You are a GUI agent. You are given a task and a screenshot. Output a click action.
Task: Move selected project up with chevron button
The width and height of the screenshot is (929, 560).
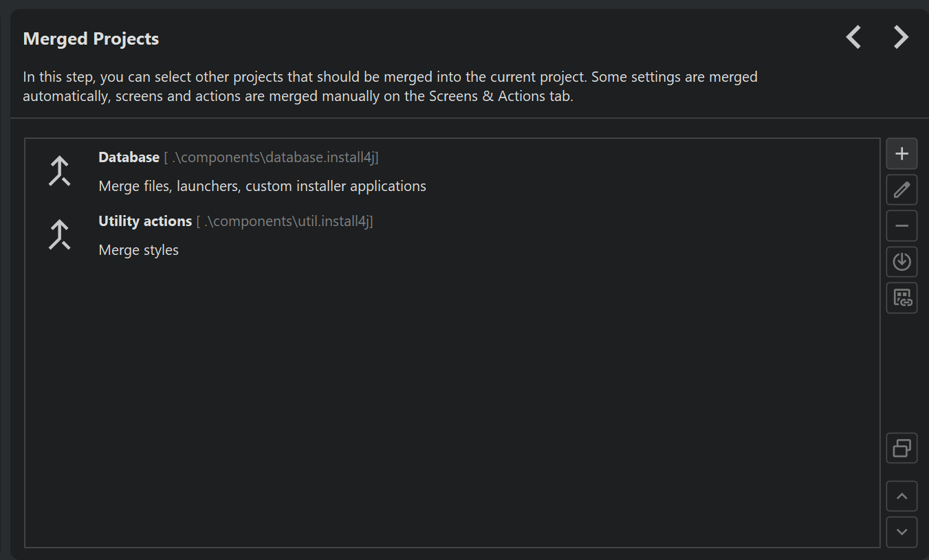(901, 496)
